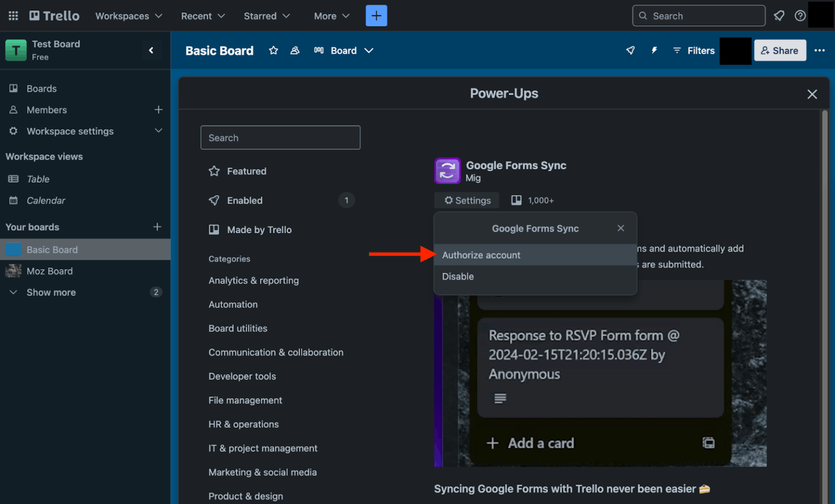Open the Table workspace view
This screenshot has height=504, width=835.
pos(38,178)
